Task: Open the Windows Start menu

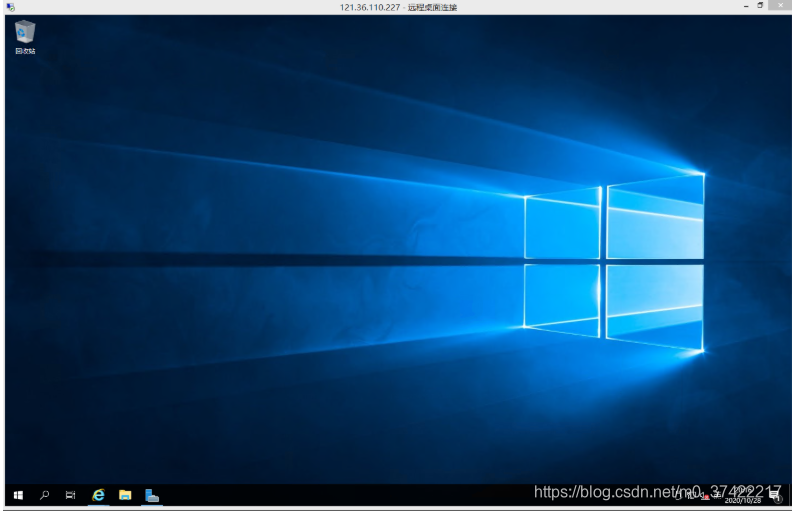Action: 18,495
